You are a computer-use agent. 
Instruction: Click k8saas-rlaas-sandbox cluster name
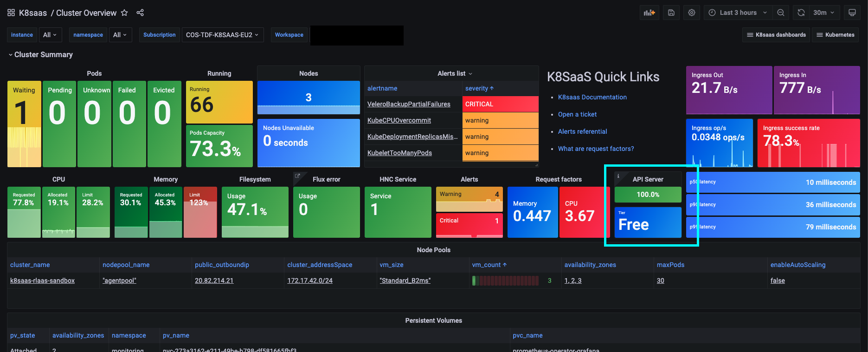coord(42,280)
